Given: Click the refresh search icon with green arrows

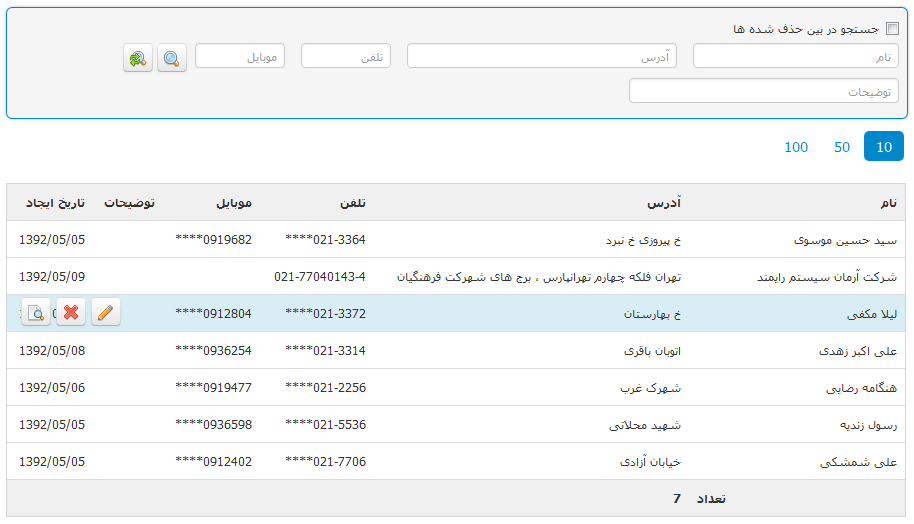Looking at the screenshot, I should (137, 58).
